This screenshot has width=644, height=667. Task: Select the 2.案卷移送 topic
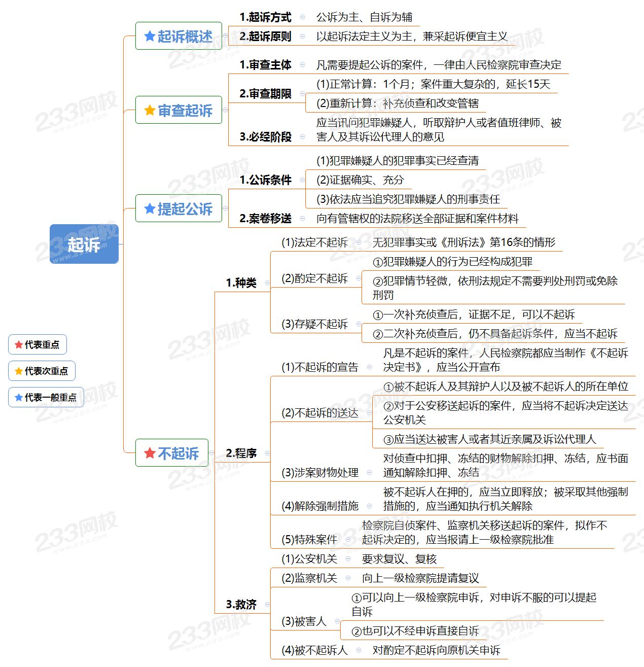click(x=265, y=219)
